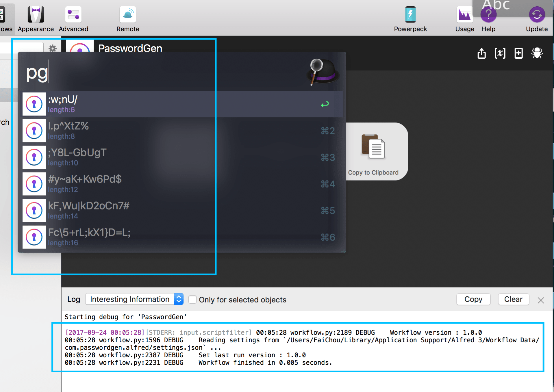Image resolution: width=554 pixels, height=392 pixels.
Task: Close the debug log panel
Action: (541, 300)
